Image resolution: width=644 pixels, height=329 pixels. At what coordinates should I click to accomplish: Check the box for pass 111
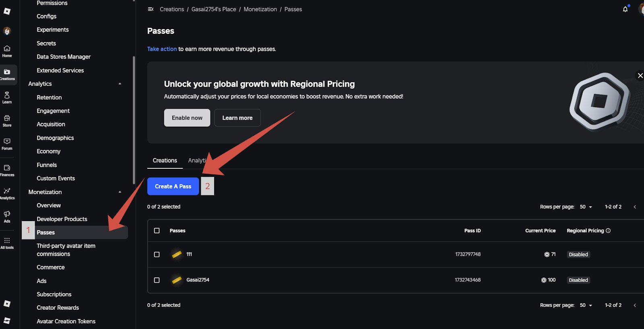[x=157, y=255]
